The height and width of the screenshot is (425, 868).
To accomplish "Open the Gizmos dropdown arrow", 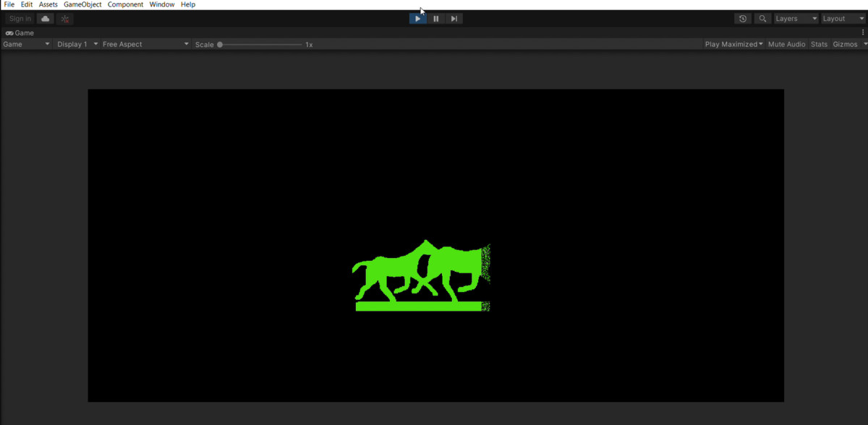I will (864, 44).
